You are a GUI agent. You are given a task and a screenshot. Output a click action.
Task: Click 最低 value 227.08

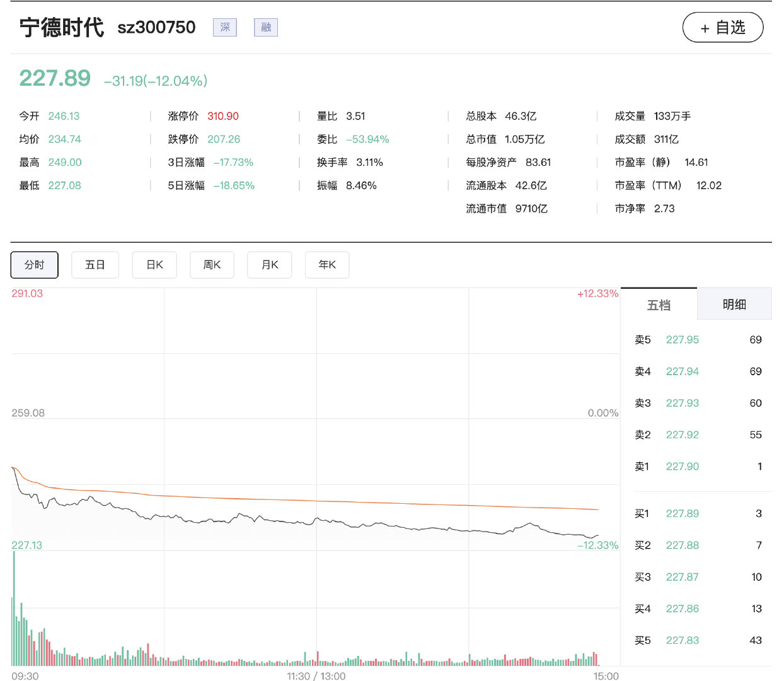(x=64, y=185)
